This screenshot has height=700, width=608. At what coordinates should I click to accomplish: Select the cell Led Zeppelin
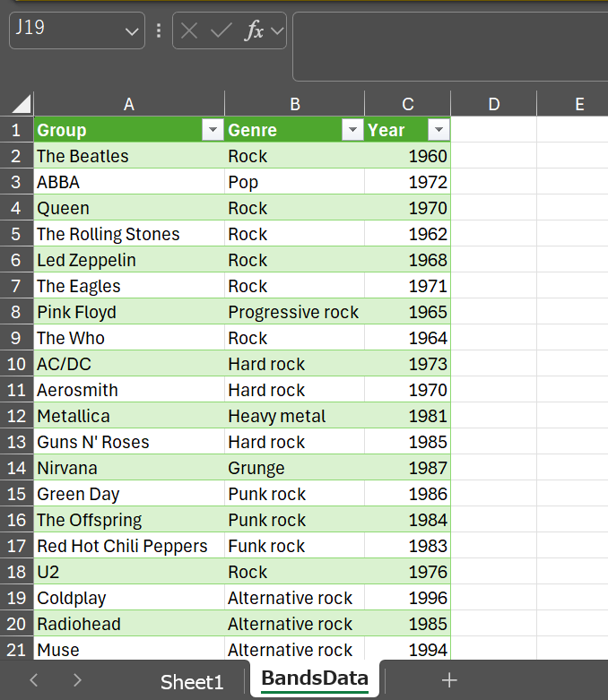click(x=129, y=260)
